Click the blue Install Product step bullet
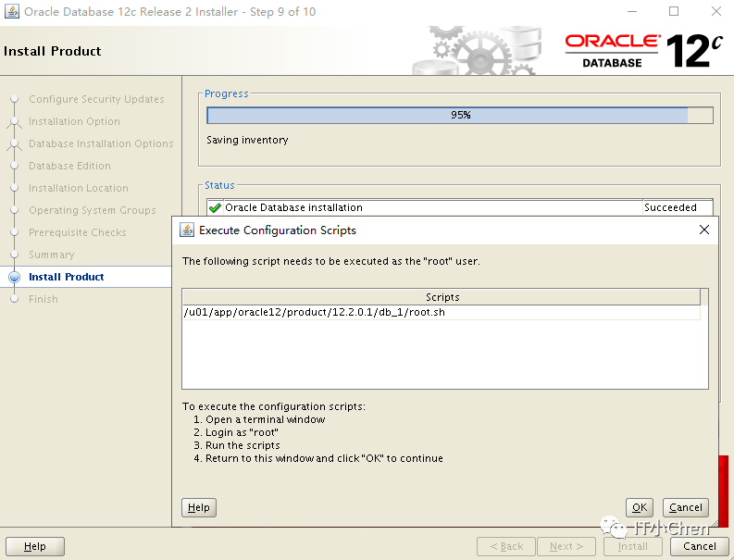 (15, 277)
